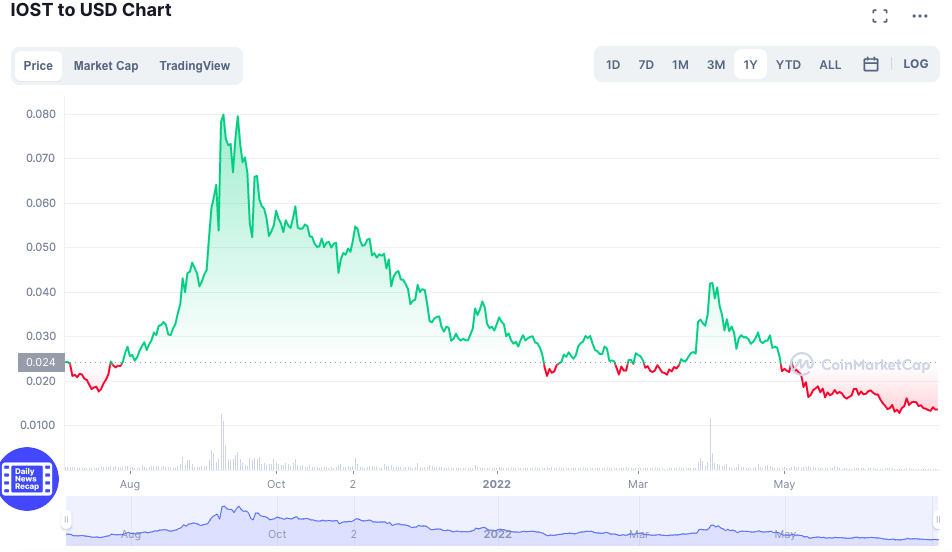Open the calendar date range picker
The height and width of the screenshot is (552, 952).
[x=871, y=64]
